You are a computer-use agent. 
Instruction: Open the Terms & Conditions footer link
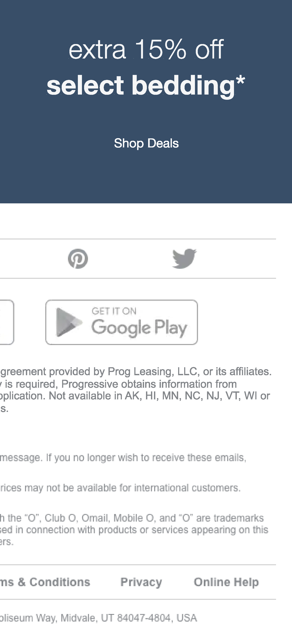(45, 582)
